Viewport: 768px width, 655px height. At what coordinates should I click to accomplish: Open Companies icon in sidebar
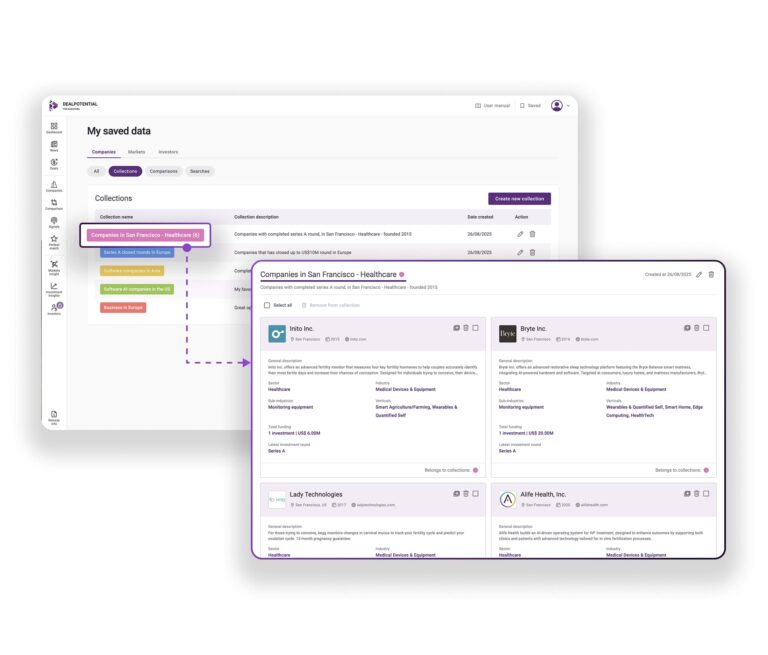click(x=54, y=184)
